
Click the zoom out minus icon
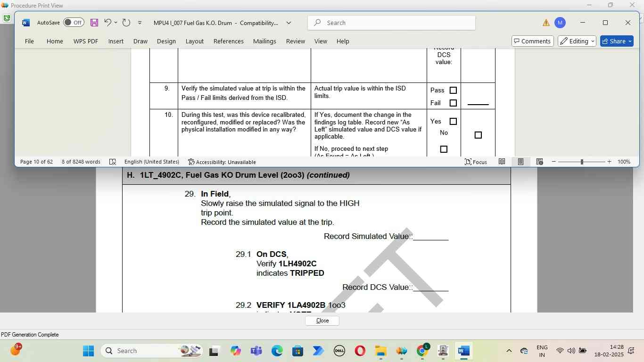click(x=554, y=162)
